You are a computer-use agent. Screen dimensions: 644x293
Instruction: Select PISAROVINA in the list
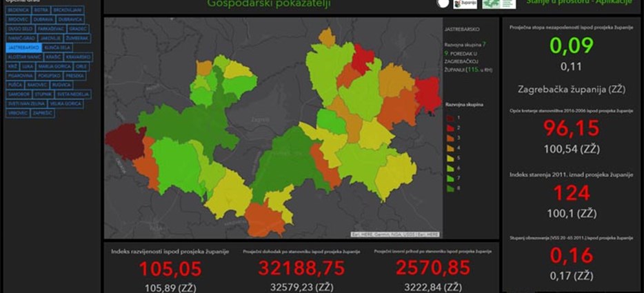[x=21, y=76]
